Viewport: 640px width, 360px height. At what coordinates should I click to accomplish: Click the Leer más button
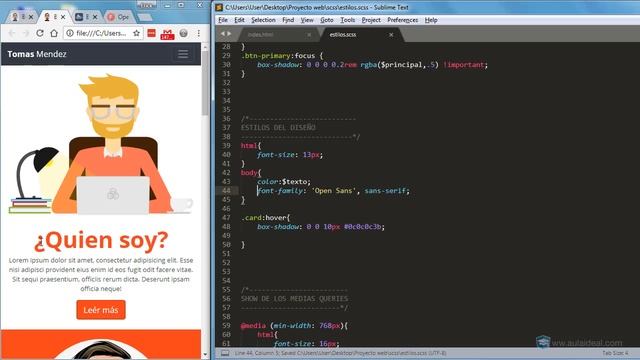(101, 310)
